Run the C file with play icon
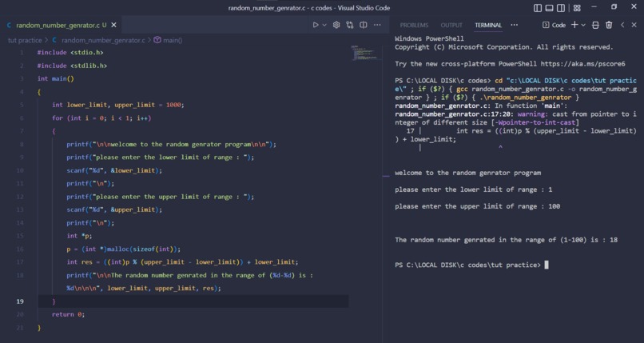 click(x=316, y=25)
